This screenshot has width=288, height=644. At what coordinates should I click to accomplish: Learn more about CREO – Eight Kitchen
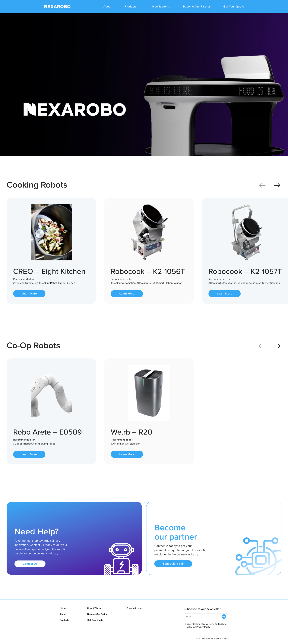(29, 294)
